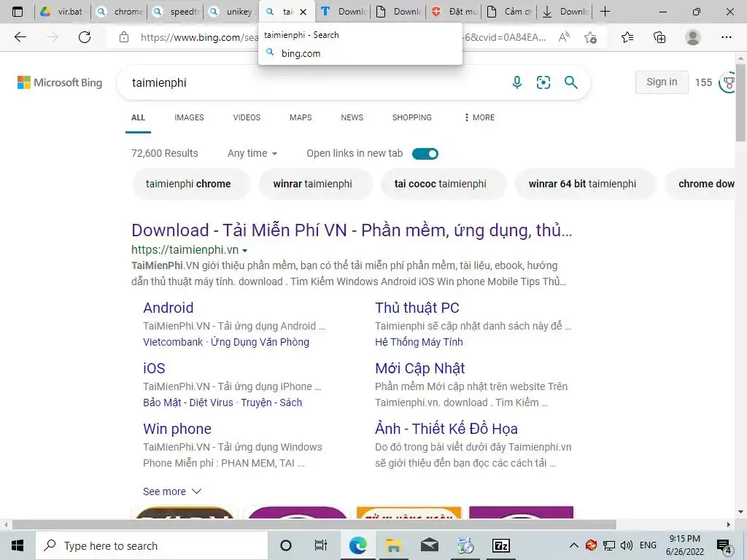Open the Vietcombank sub-link
The height and width of the screenshot is (560, 747).
(173, 342)
